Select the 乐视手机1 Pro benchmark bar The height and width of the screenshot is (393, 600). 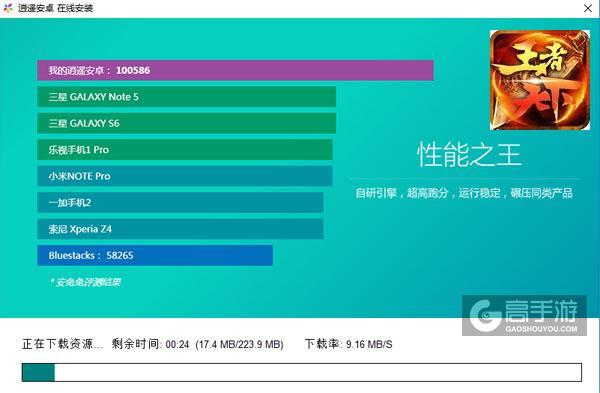click(185, 150)
